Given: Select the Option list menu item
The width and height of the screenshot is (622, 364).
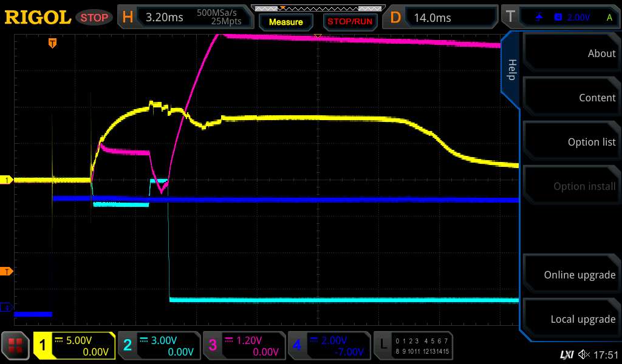Looking at the screenshot, I should (570, 142).
